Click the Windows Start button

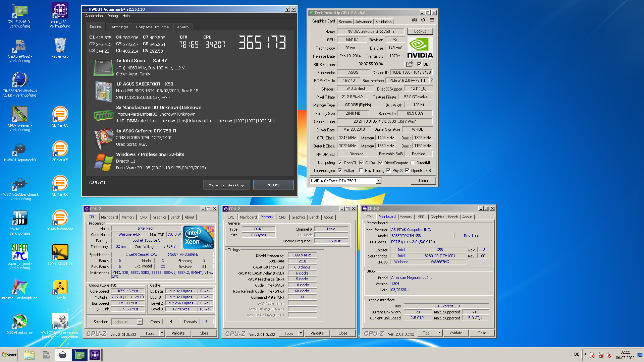point(9,355)
